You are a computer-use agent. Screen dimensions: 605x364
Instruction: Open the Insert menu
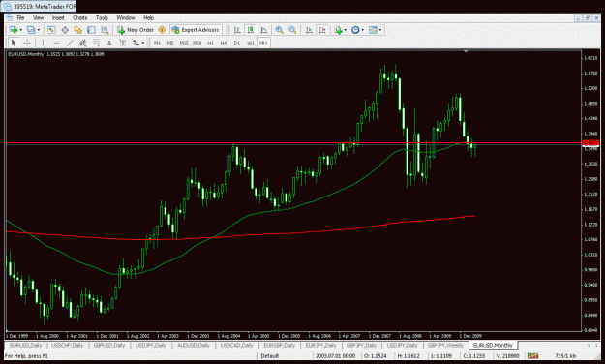tap(58, 17)
